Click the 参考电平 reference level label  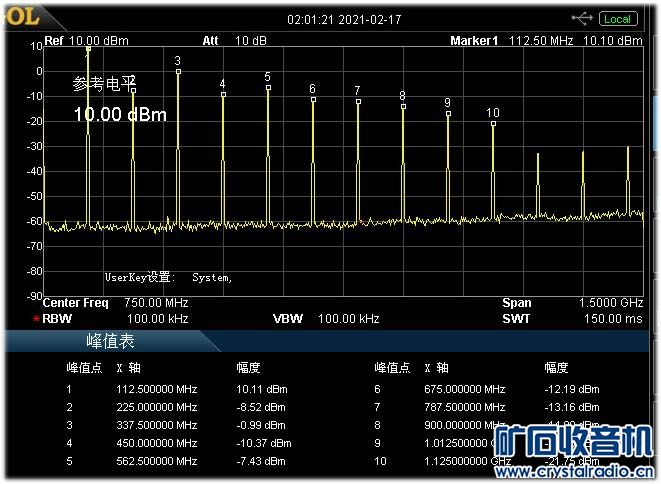tap(105, 84)
